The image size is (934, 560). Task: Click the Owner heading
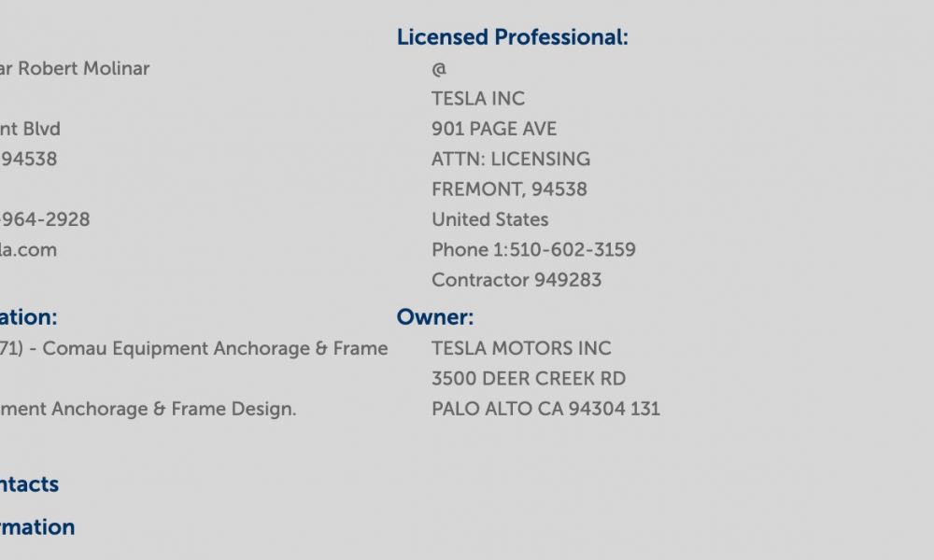pyautogui.click(x=435, y=317)
